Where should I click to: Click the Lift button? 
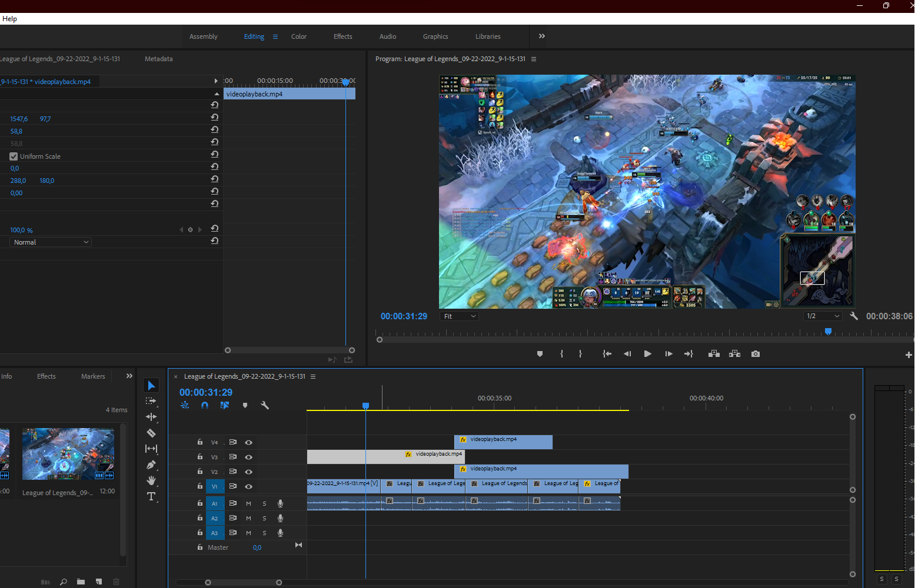point(714,354)
